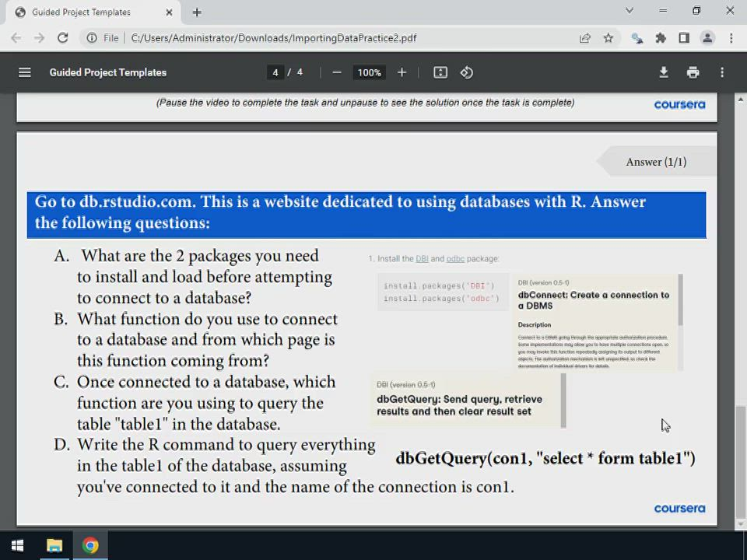Viewport: 747px width, 560px height.
Task: Click question A about the 2 packages
Action: point(193,277)
